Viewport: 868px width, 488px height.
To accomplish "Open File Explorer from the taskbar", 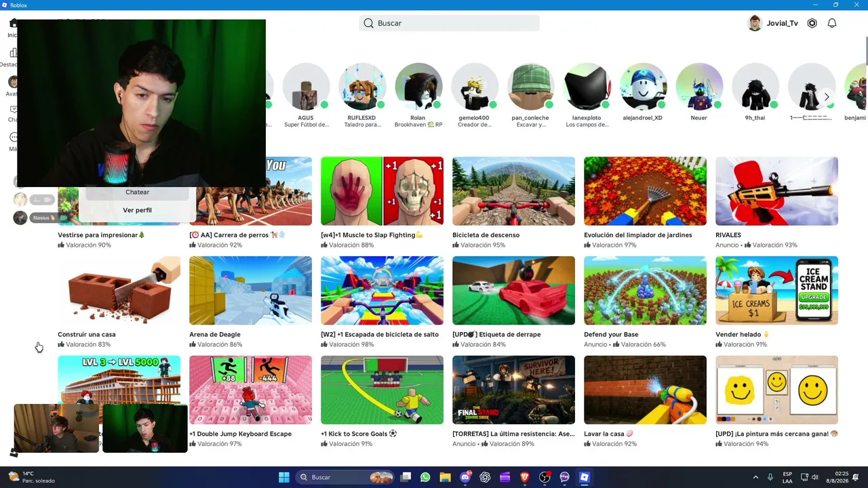I will click(x=445, y=477).
